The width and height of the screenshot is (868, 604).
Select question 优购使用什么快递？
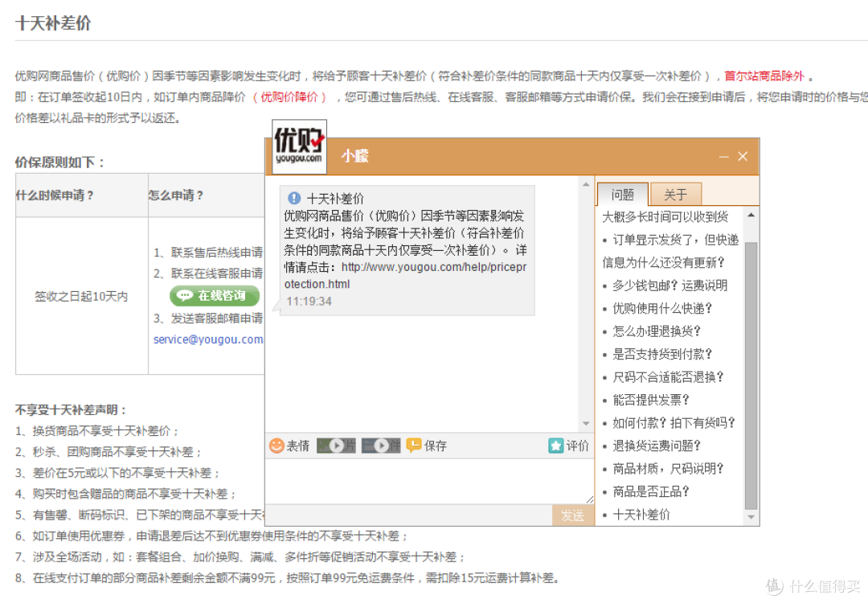click(x=662, y=308)
